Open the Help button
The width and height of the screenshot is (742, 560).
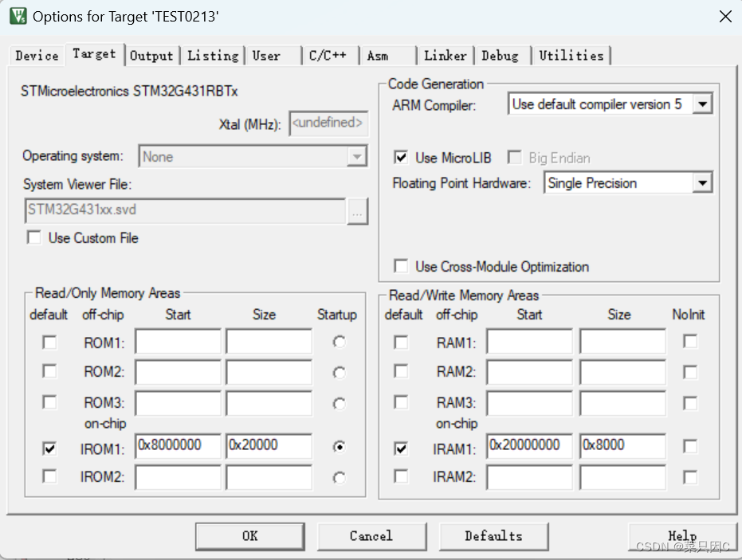682,536
